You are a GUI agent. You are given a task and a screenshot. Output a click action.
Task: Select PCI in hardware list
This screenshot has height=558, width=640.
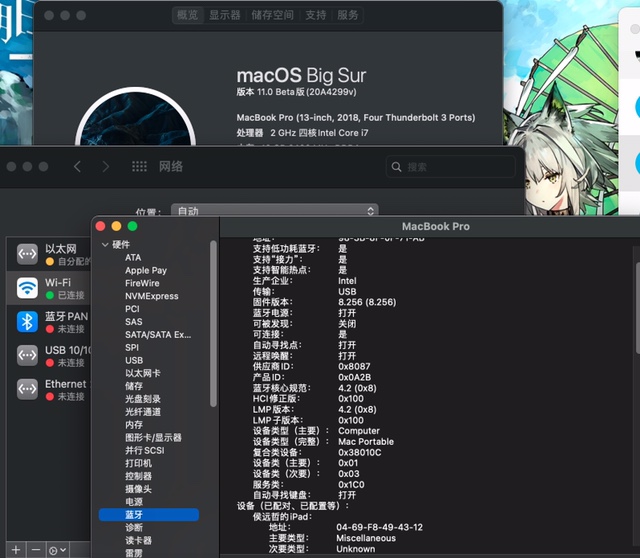click(132, 309)
